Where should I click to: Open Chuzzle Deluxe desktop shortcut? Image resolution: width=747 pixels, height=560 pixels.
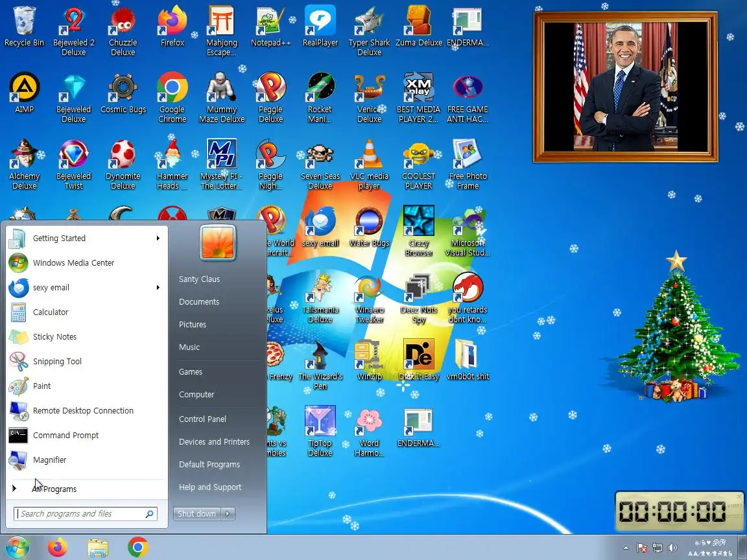point(123,31)
